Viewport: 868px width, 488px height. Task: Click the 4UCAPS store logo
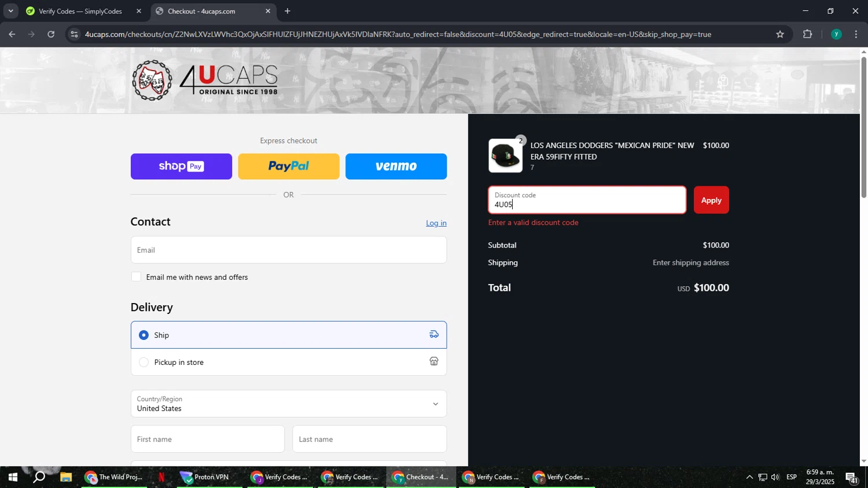(205, 80)
